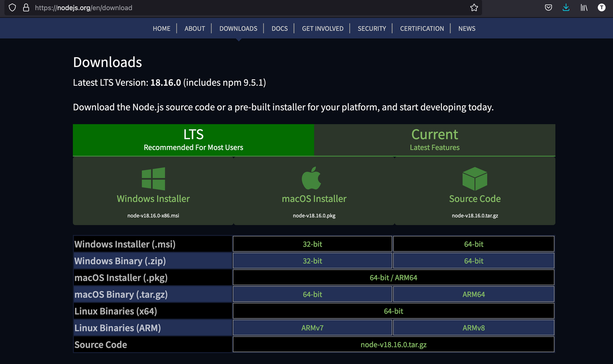This screenshot has width=613, height=364.
Task: Switch from LTS to Current release channel
Action: (434, 140)
